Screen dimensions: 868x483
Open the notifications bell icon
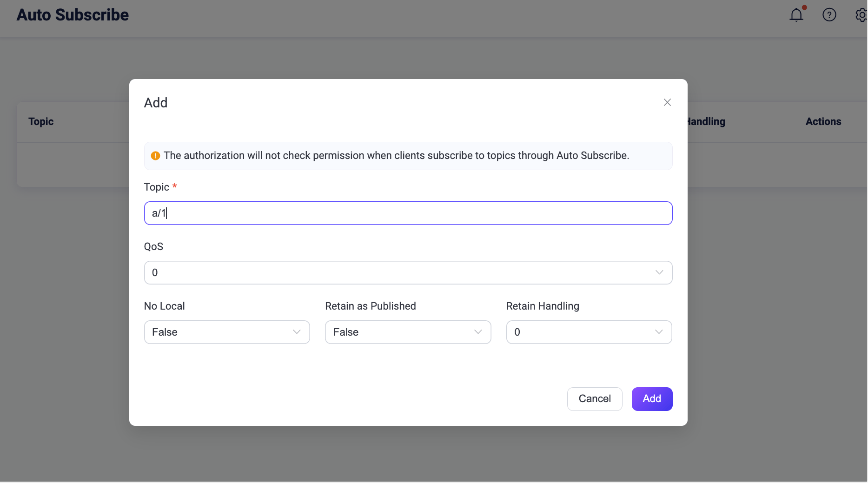point(796,14)
